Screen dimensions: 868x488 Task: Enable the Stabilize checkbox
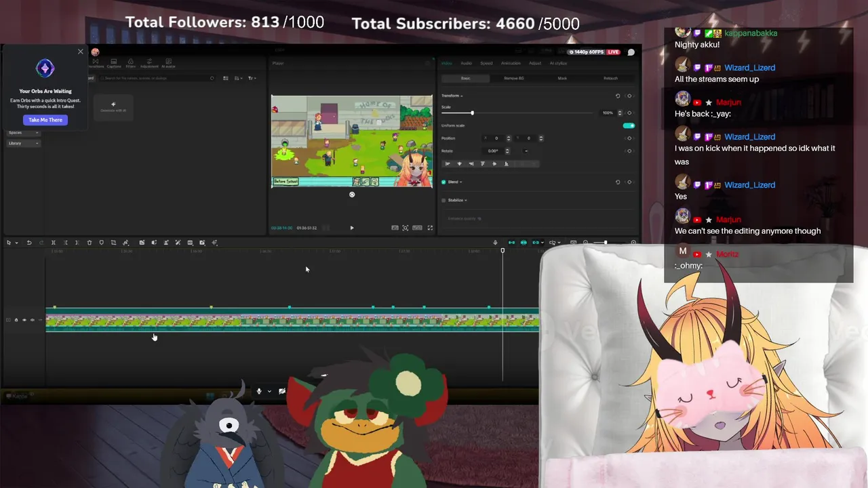click(443, 201)
